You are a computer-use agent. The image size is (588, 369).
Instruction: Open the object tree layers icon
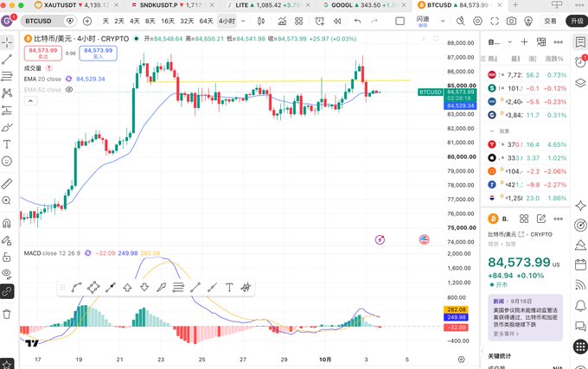click(x=580, y=82)
